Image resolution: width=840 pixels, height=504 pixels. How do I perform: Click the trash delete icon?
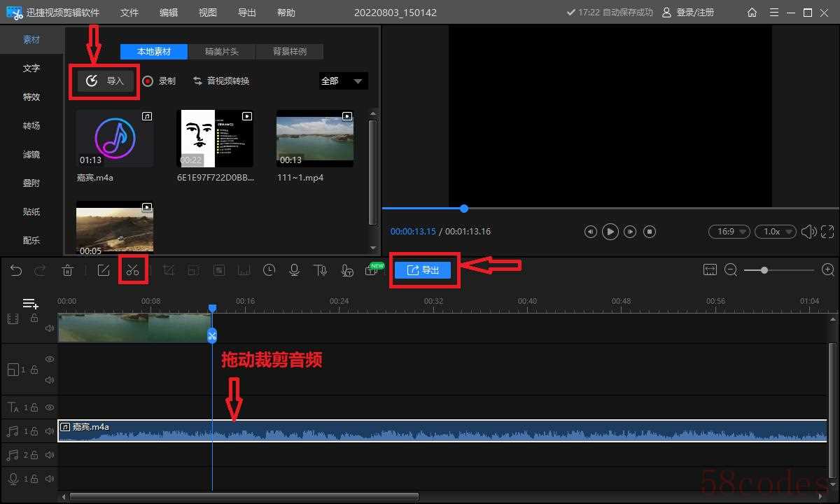(67, 270)
